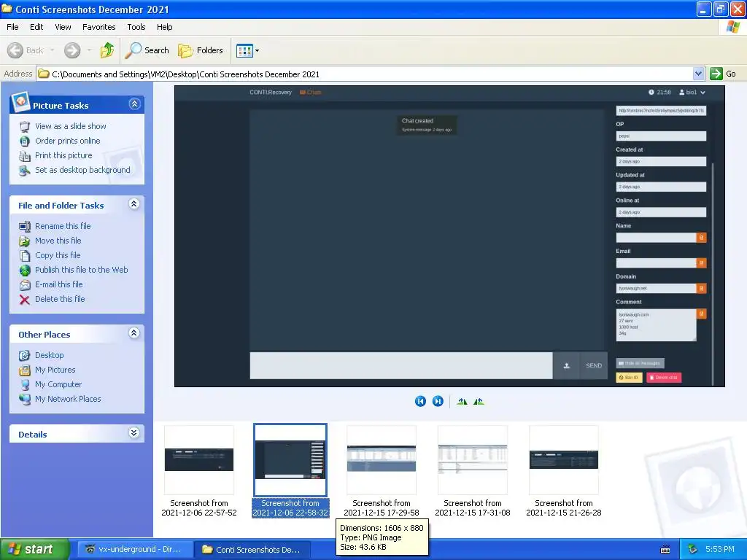Click Conti Screenshots taskbar button
Screen dimensions: 747x560
pyautogui.click(x=252, y=550)
